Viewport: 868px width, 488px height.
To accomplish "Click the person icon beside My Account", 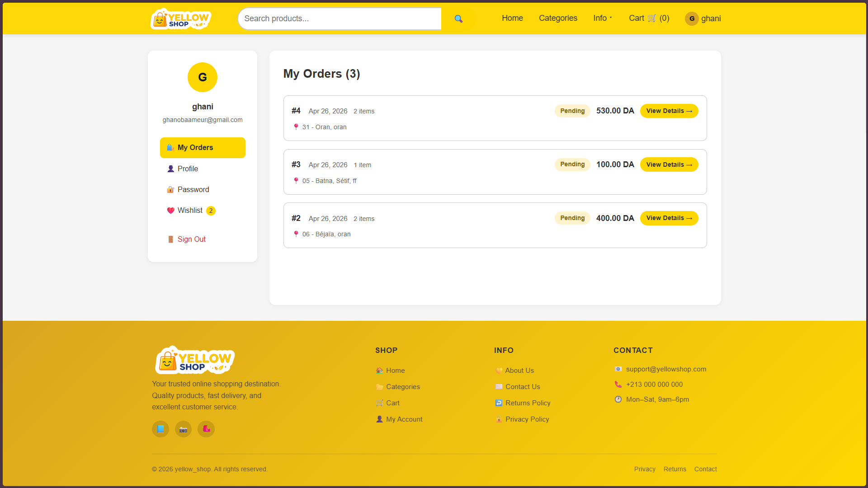I will click(379, 419).
